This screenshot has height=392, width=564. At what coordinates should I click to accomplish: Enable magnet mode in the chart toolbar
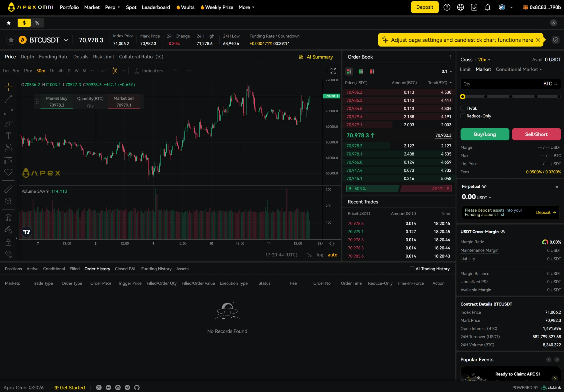[8, 217]
